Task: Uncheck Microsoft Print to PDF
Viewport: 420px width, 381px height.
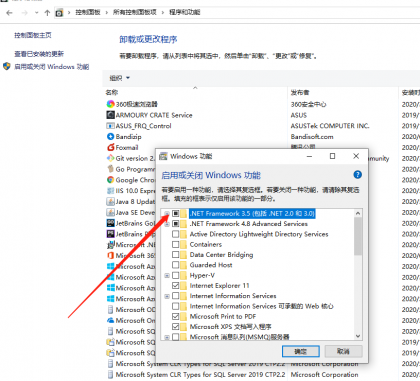Action: [175, 316]
